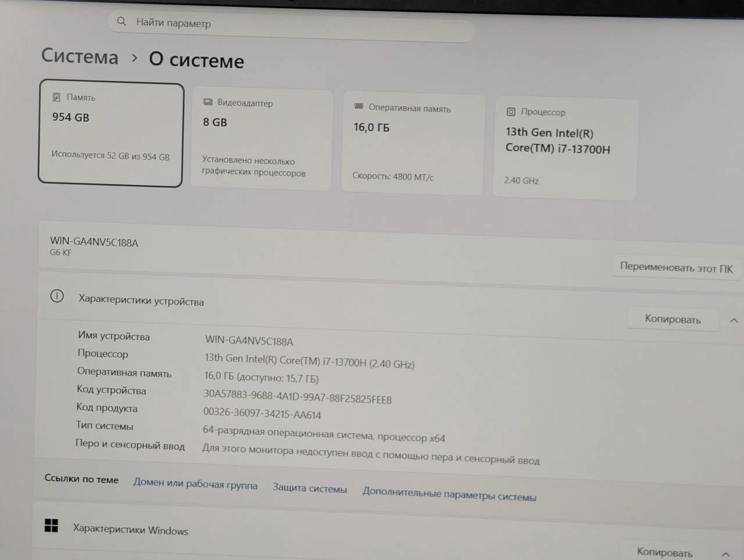Select device ID "30A57883-9688-4A1D-99A7-88F25825FEE8"
744x560 pixels.
click(x=297, y=397)
